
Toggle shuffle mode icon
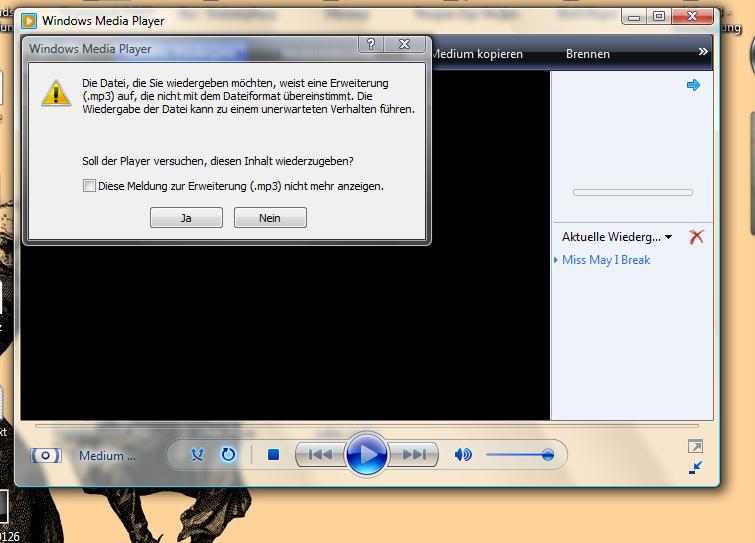(x=197, y=454)
